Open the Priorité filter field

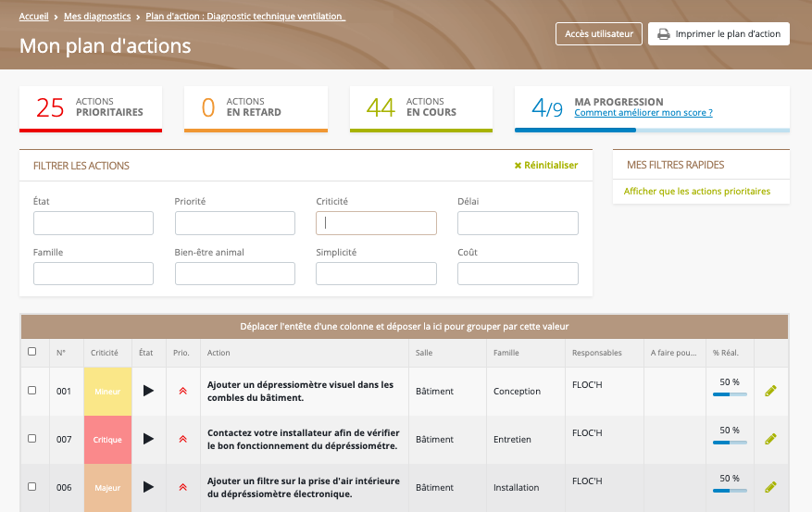click(235, 223)
